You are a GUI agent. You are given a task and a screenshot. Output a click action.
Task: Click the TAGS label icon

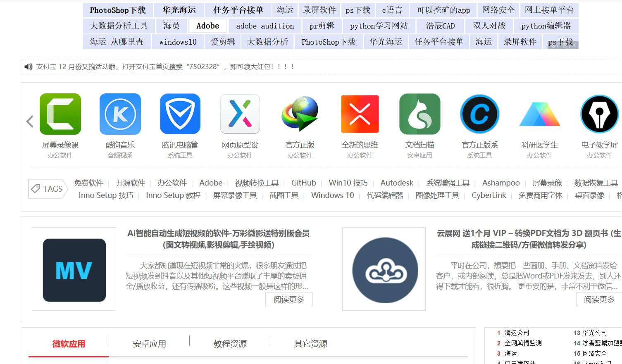[48, 189]
